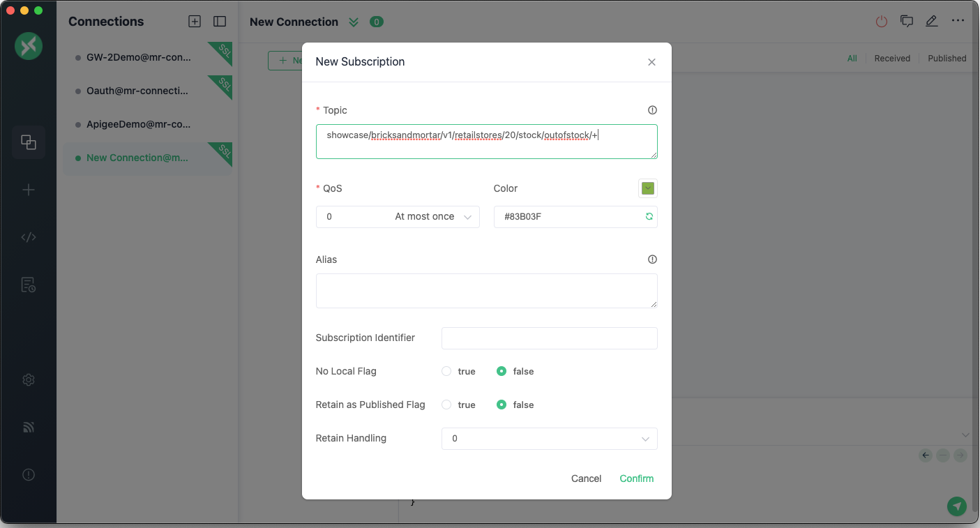Expand connection details double chevron
The height and width of the screenshot is (528, 980).
point(354,22)
